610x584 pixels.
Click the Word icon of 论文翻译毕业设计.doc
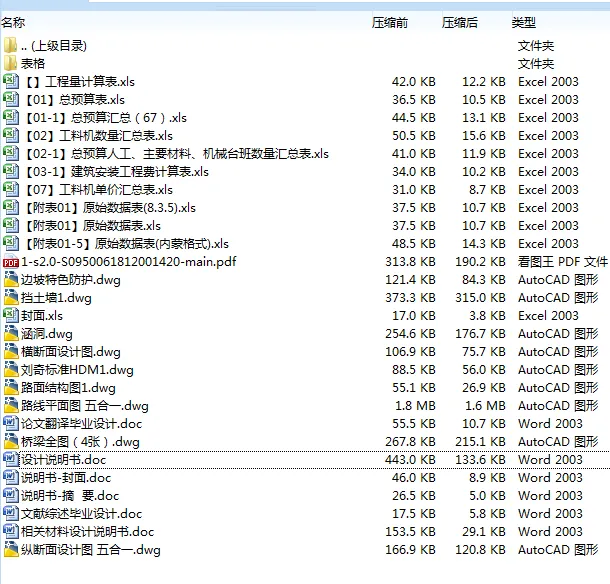11,423
